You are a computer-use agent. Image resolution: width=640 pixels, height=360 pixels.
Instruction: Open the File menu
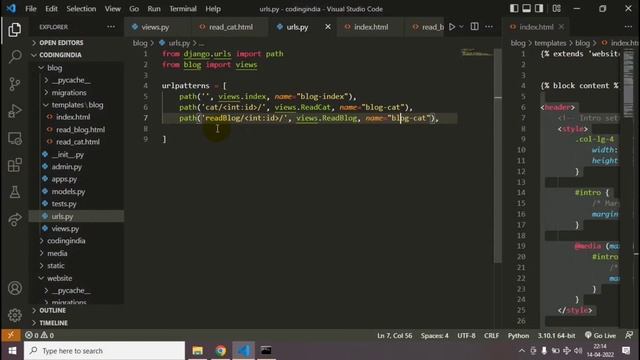31,9
